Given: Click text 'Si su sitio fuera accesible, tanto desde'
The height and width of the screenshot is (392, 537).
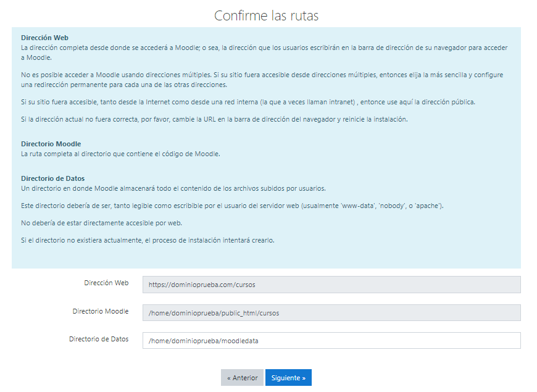Looking at the screenshot, I should point(78,102).
